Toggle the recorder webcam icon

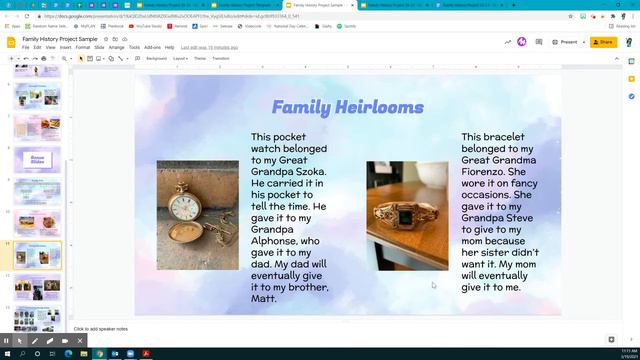(x=65, y=341)
